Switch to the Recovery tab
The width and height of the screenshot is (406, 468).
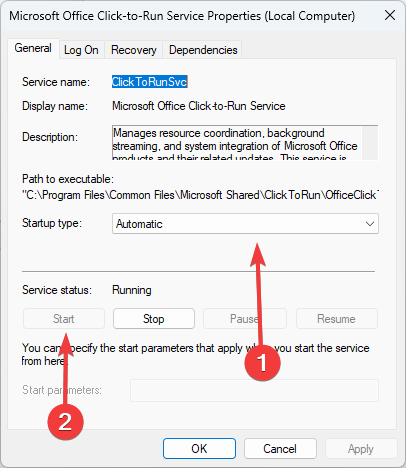(x=134, y=50)
